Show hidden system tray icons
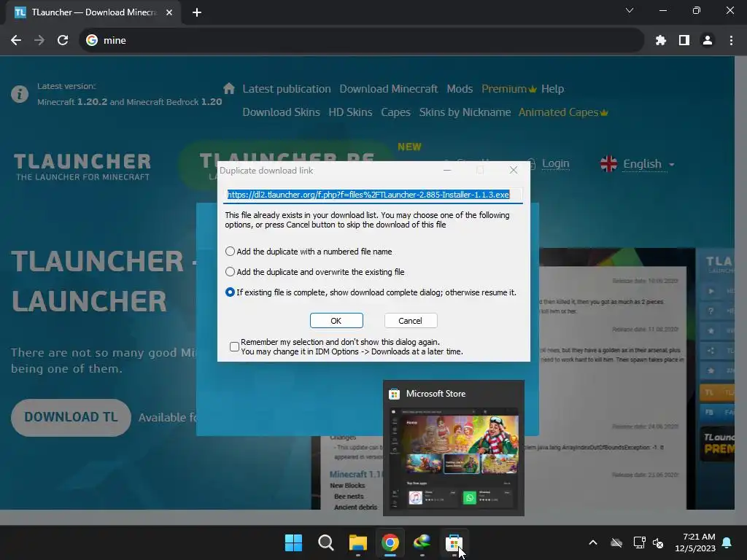This screenshot has width=747, height=560. point(593,542)
